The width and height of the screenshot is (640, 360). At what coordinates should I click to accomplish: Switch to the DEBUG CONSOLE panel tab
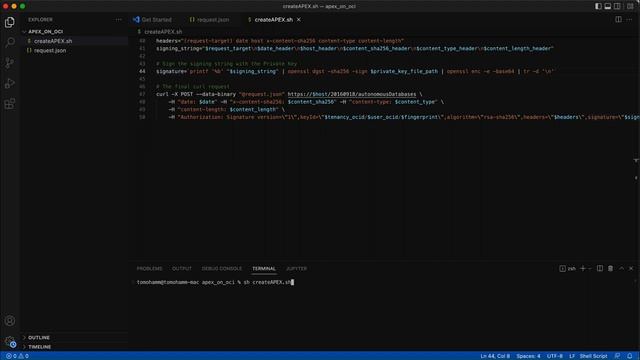pos(222,269)
